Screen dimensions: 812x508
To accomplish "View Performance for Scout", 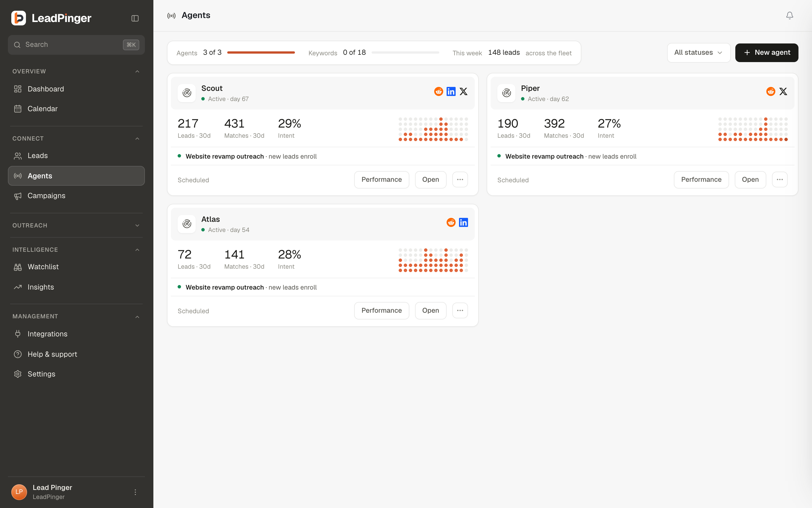I will [381, 180].
